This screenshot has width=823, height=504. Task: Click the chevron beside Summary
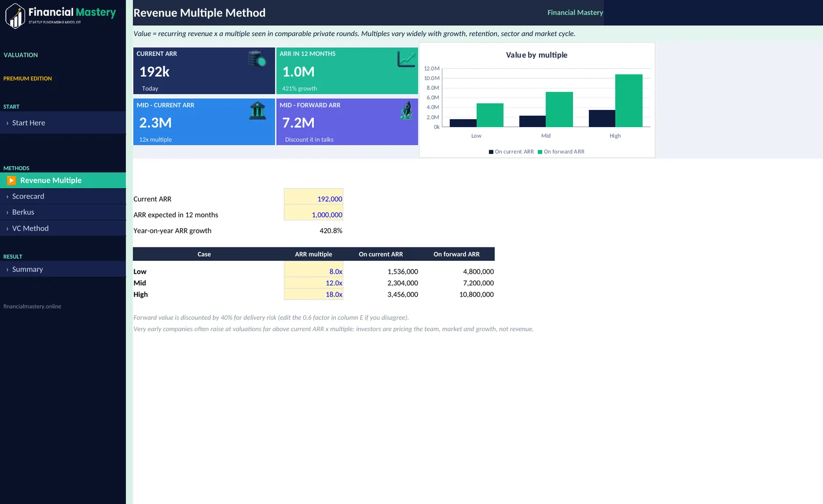pos(7,270)
